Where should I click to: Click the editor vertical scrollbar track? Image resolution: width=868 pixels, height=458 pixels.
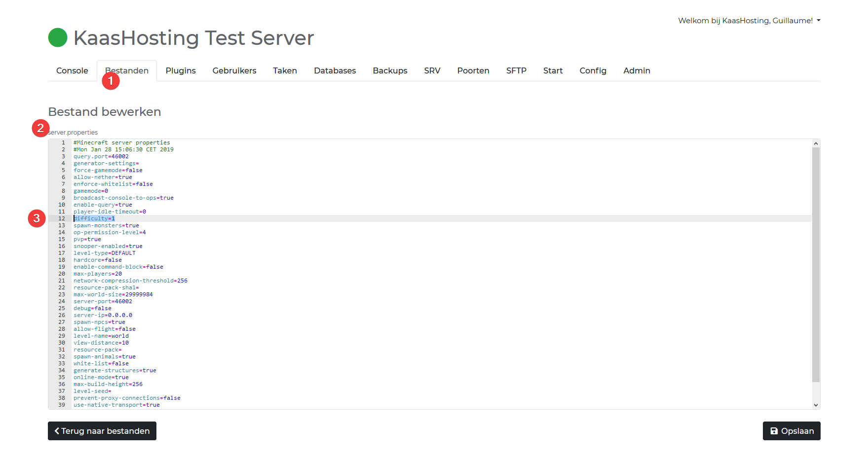(816, 266)
